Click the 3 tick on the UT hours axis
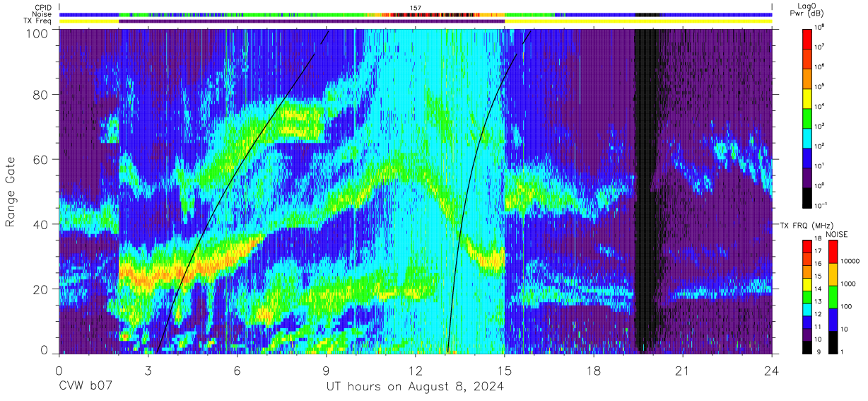 pos(148,370)
